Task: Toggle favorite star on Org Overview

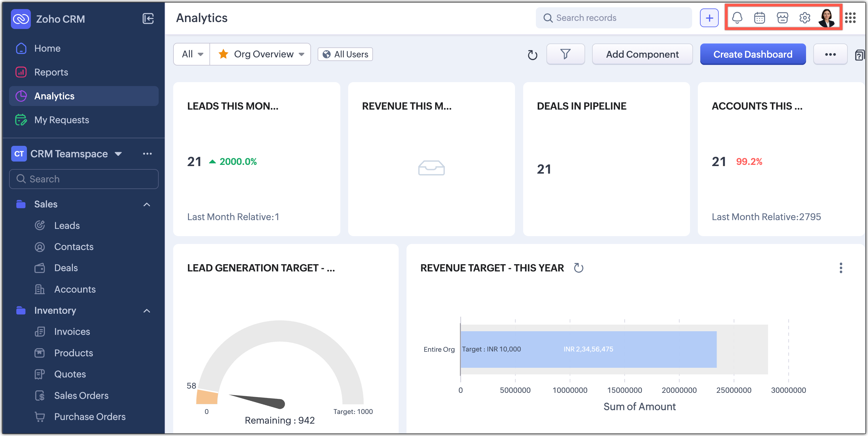Action: pyautogui.click(x=223, y=54)
